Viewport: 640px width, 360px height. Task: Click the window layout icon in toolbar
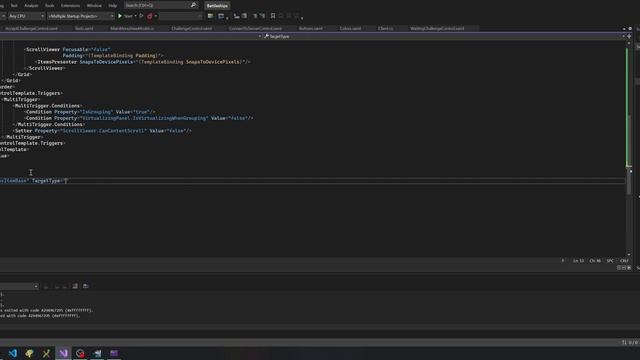(x=221, y=16)
